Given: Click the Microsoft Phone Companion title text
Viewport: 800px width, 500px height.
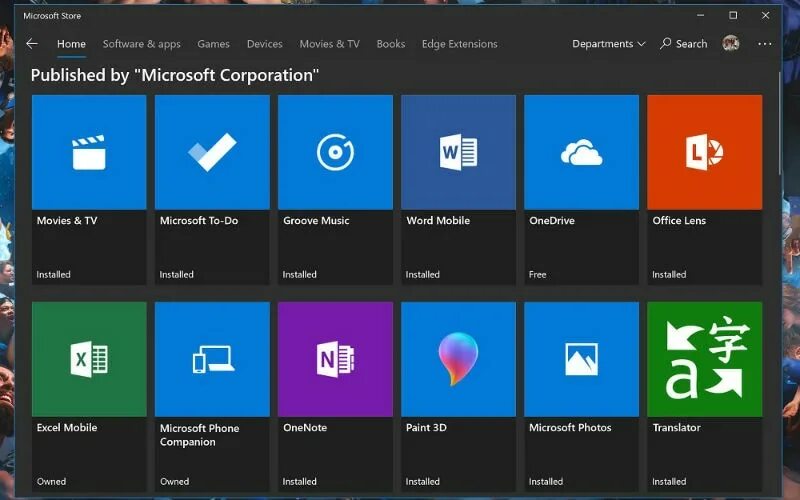Looking at the screenshot, I should [199, 435].
